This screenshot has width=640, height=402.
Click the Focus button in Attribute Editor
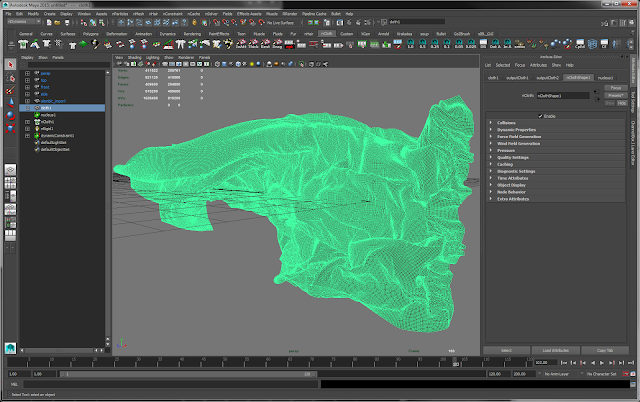tap(616, 88)
